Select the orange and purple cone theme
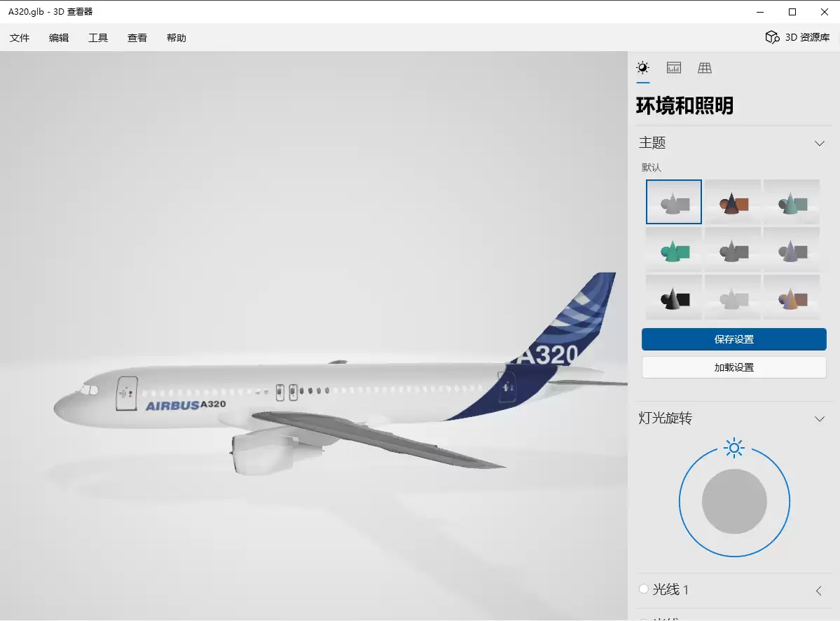The width and height of the screenshot is (840, 621). coord(792,297)
